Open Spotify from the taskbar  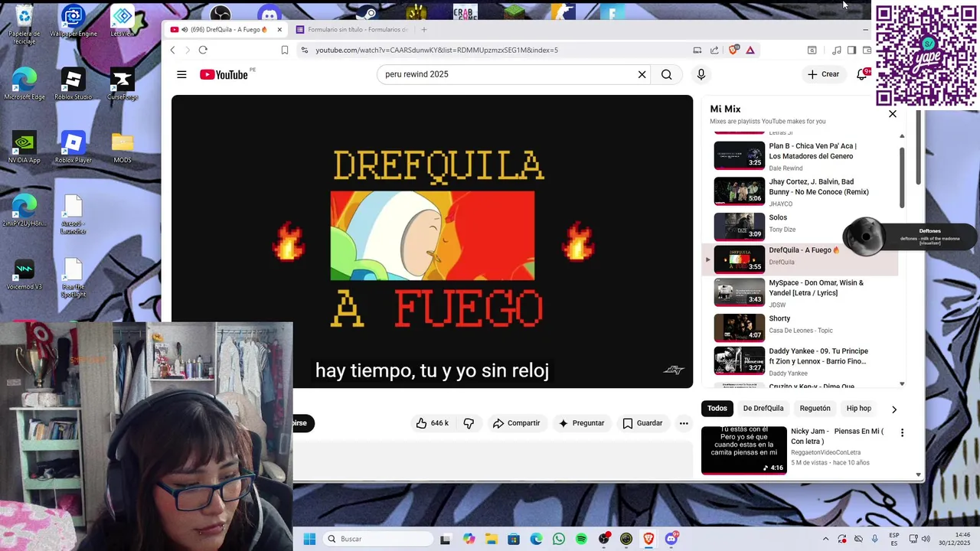pyautogui.click(x=581, y=539)
